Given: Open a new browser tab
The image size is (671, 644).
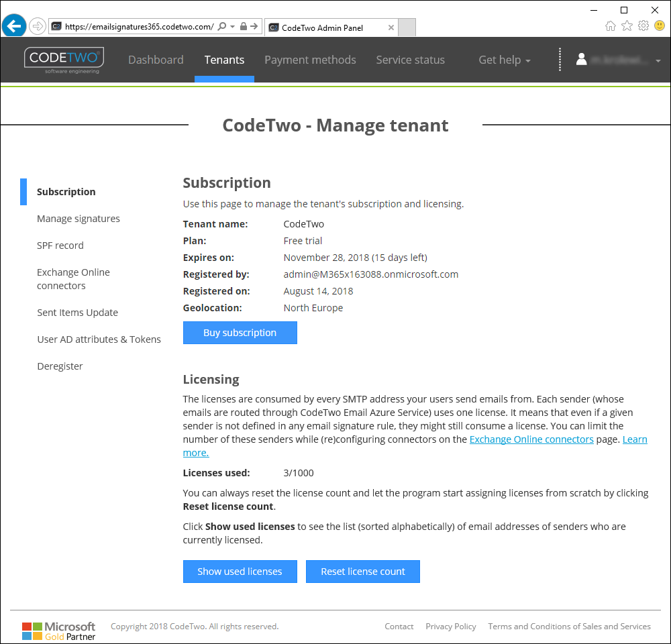Looking at the screenshot, I should coord(407,28).
